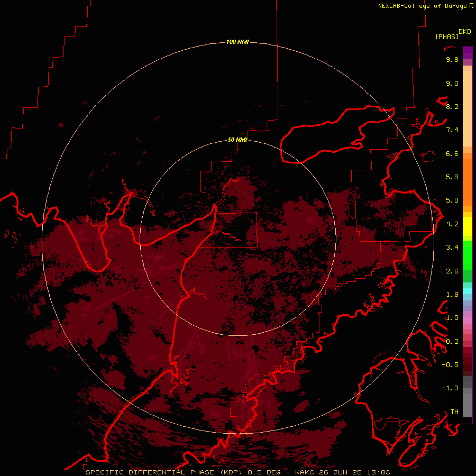This screenshot has width=476, height=476.
Task: Click the TH label on color scale
Action: (454, 412)
